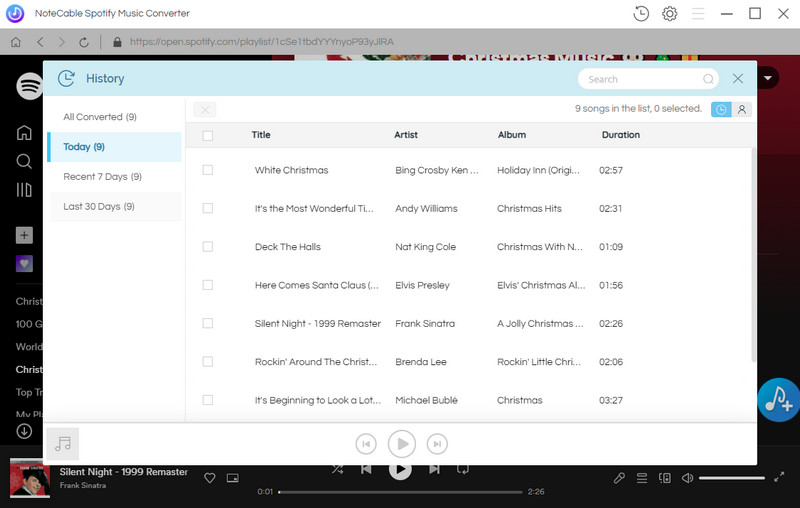Open conversion history clock icon in title bar
Viewport: 800px width, 508px height.
(x=641, y=14)
